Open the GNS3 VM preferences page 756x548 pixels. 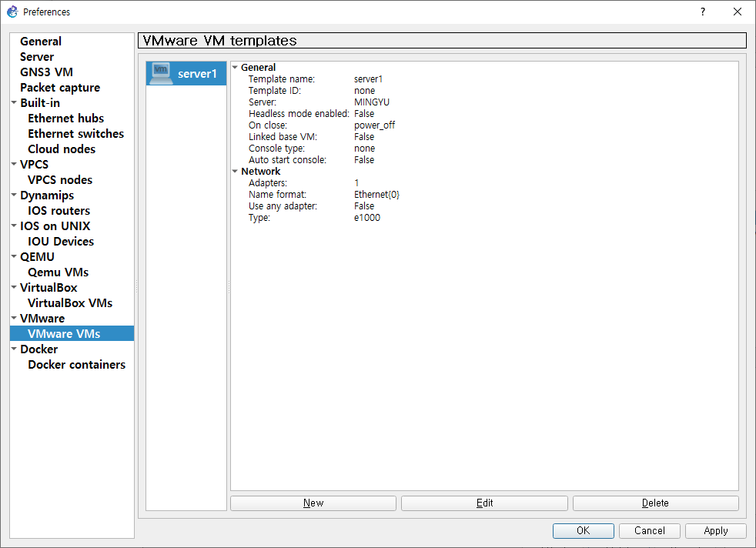(x=46, y=72)
